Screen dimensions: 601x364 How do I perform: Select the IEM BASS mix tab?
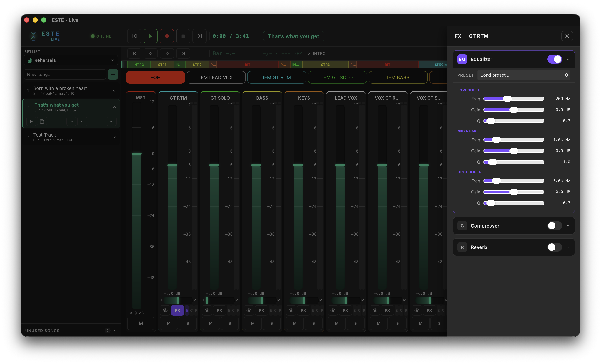pos(398,77)
